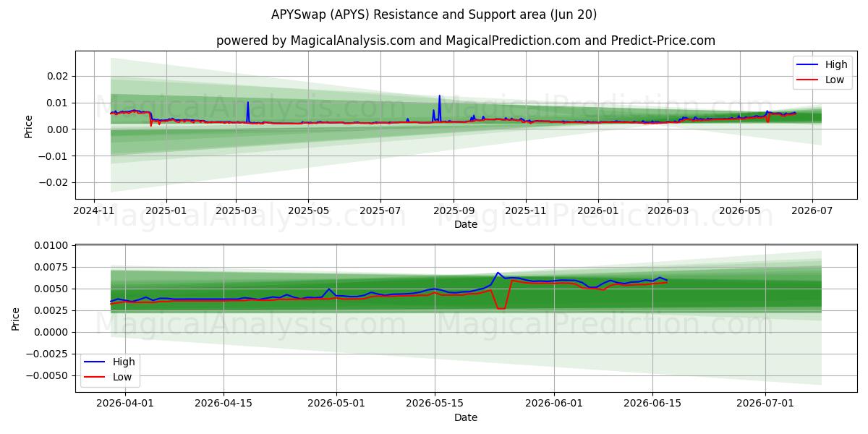Click the '2026-07' tick label
The image size is (868, 434).
812,210
